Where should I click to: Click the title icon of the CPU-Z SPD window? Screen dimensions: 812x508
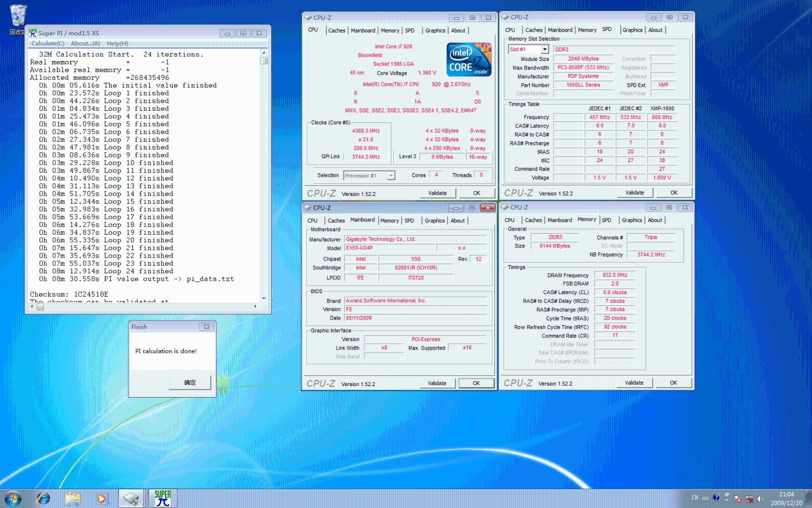tap(505, 17)
